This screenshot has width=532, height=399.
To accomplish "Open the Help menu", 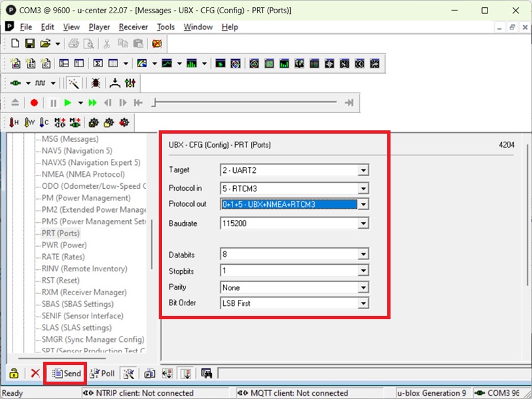I will coord(230,27).
